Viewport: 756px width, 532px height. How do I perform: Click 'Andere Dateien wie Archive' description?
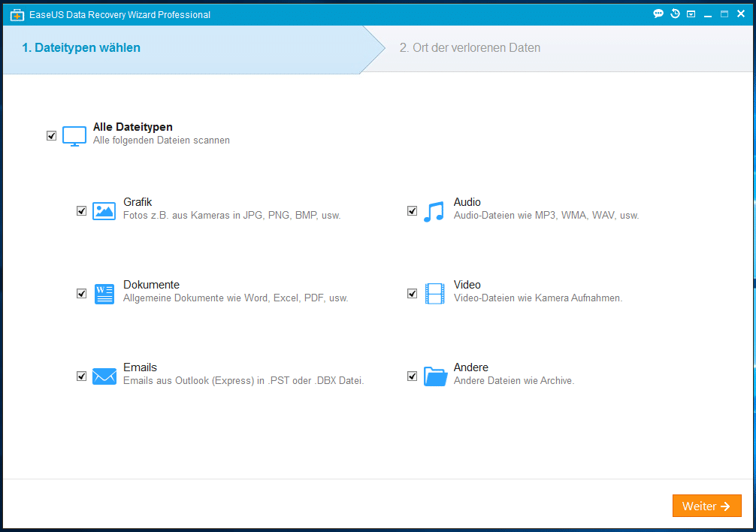coord(514,381)
